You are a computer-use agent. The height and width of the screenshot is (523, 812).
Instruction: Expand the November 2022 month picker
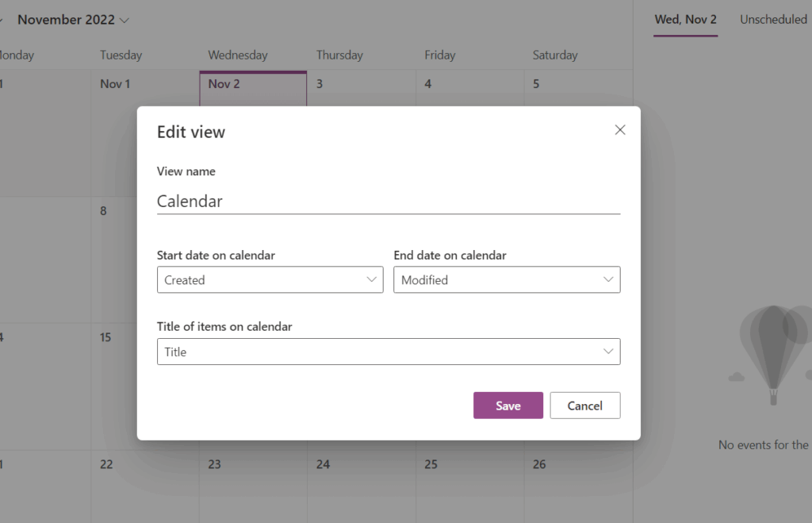73,20
